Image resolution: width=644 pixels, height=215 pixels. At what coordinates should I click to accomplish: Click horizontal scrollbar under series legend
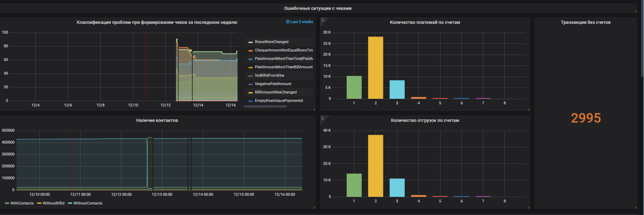coord(265,106)
